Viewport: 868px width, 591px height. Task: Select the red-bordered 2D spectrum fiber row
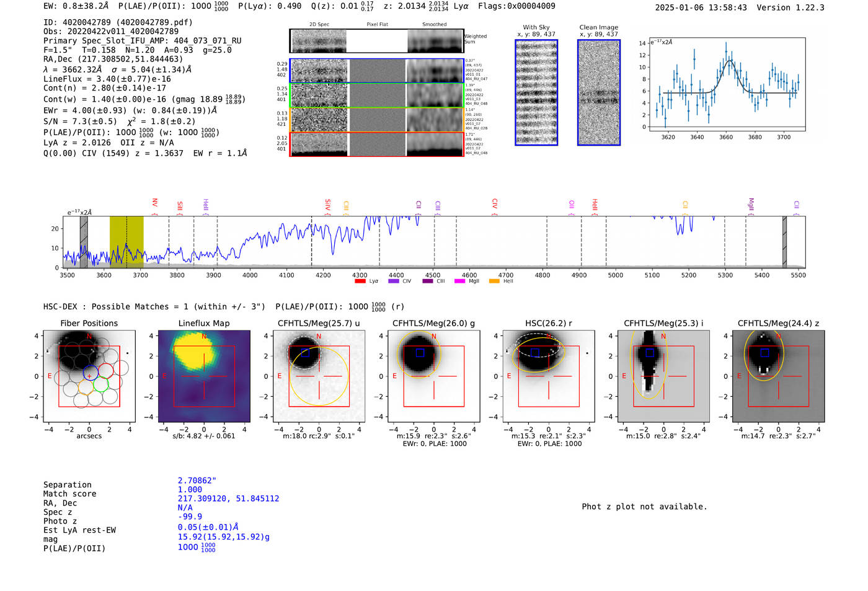coord(376,144)
